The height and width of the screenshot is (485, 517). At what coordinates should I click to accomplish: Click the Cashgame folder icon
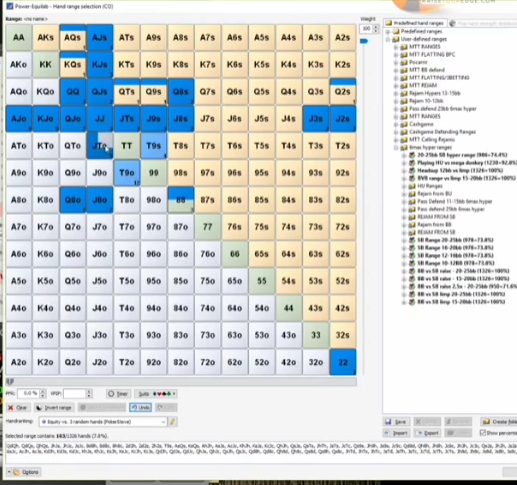coord(404,124)
